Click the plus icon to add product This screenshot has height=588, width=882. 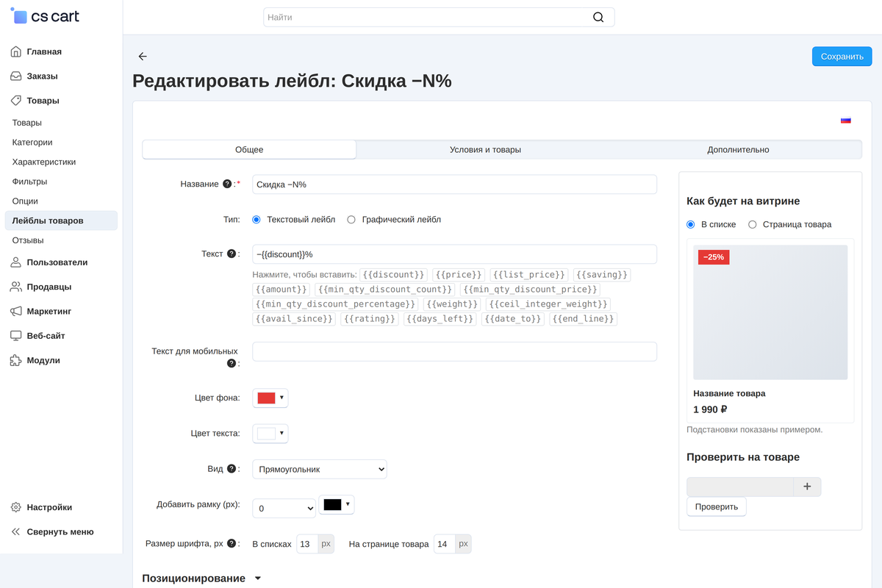click(807, 487)
